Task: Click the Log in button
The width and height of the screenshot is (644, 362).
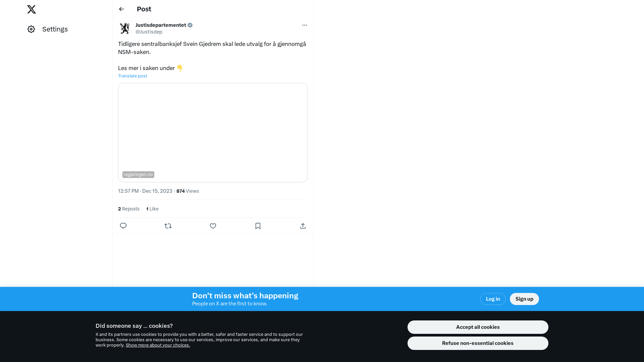Action: (493, 299)
